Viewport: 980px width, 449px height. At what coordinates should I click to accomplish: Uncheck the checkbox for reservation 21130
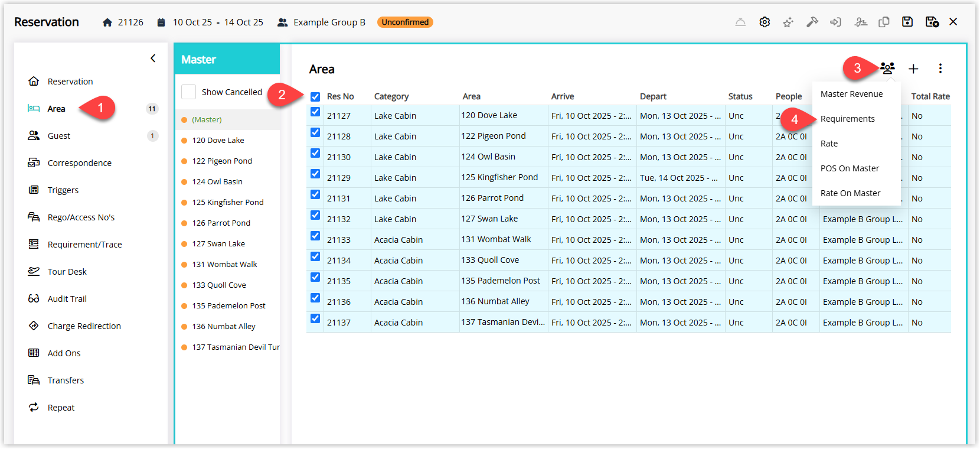click(x=315, y=154)
